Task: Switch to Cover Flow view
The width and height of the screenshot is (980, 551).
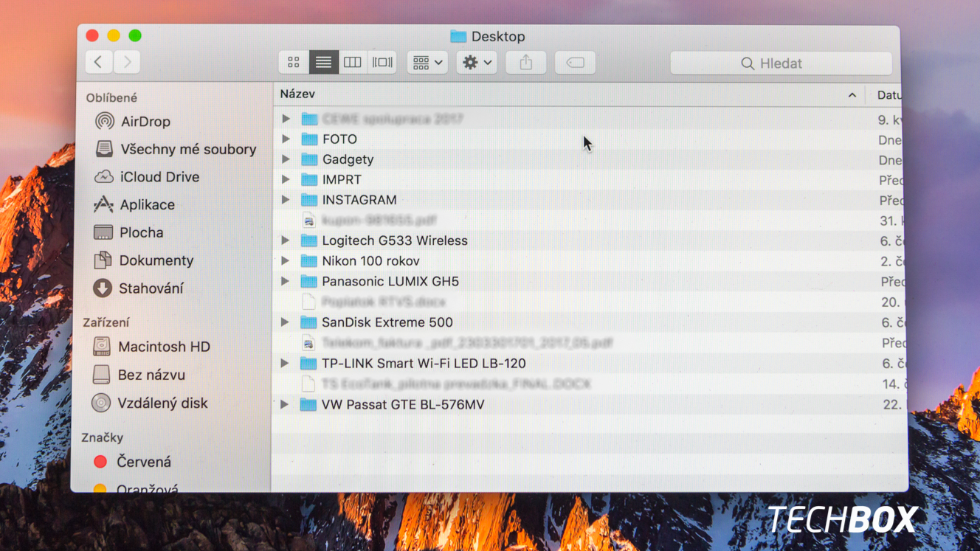Action: tap(382, 63)
